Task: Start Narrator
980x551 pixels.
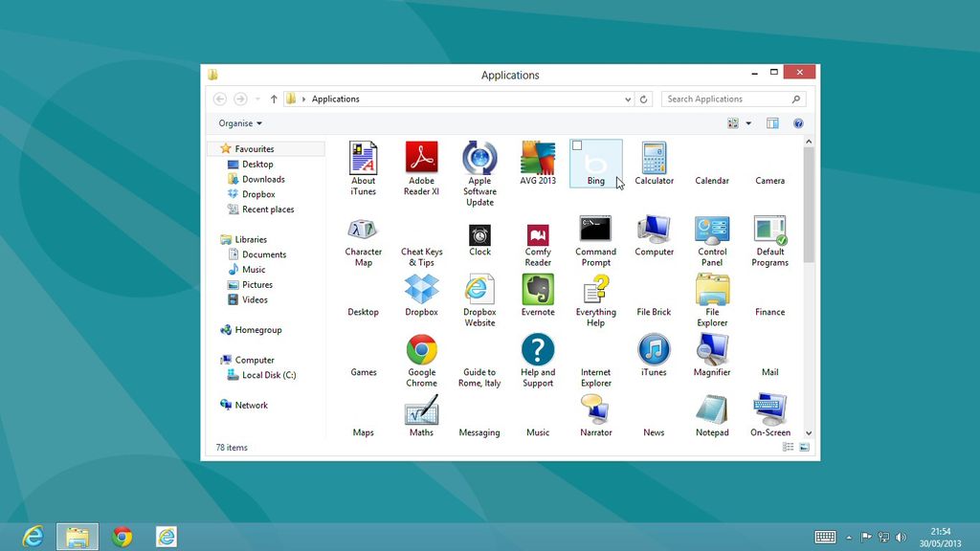Action: 595,408
